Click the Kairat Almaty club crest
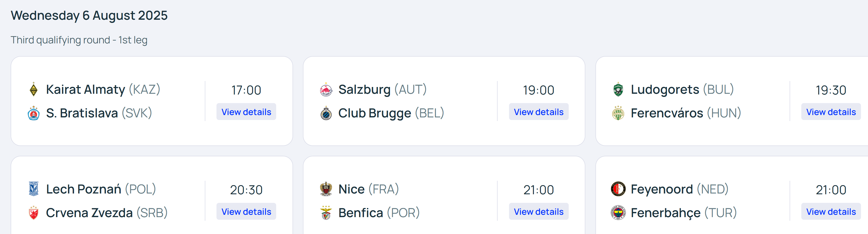This screenshot has width=868, height=234. (33, 89)
